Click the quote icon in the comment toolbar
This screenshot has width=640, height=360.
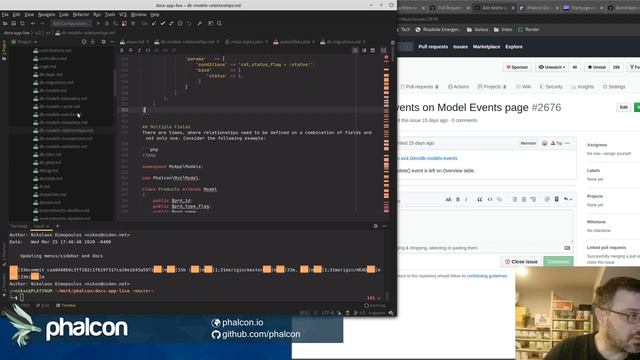480,199
